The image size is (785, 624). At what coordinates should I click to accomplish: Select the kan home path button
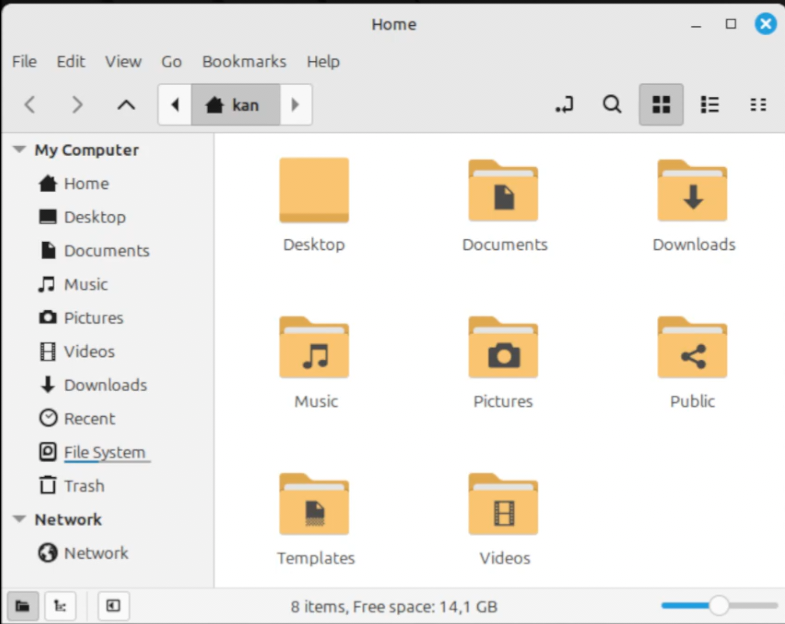235,105
